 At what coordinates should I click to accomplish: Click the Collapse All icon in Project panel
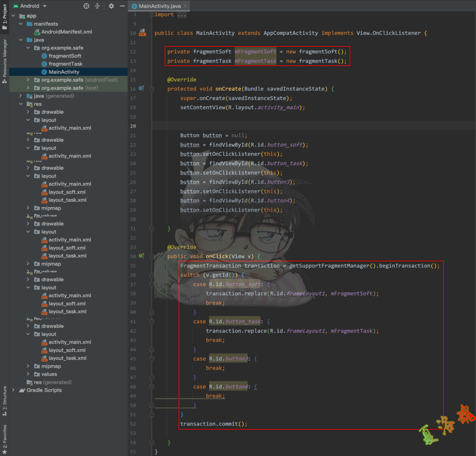98,6
